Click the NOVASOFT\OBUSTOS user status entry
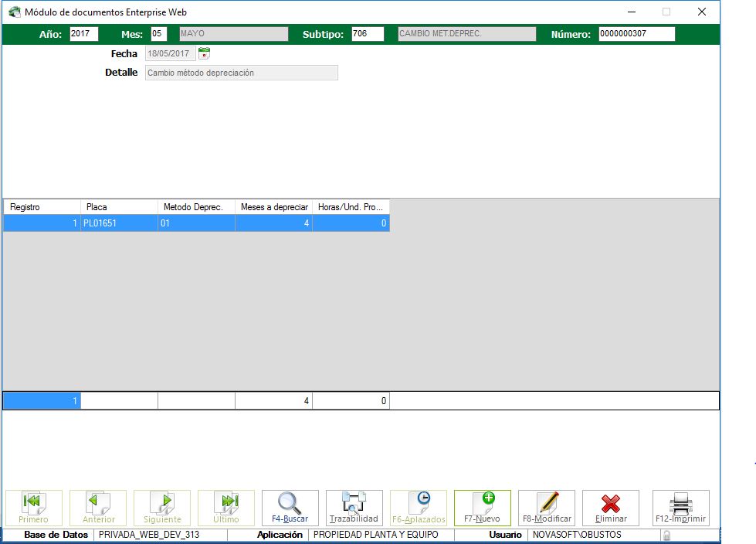The height and width of the screenshot is (544, 756). 594,535
